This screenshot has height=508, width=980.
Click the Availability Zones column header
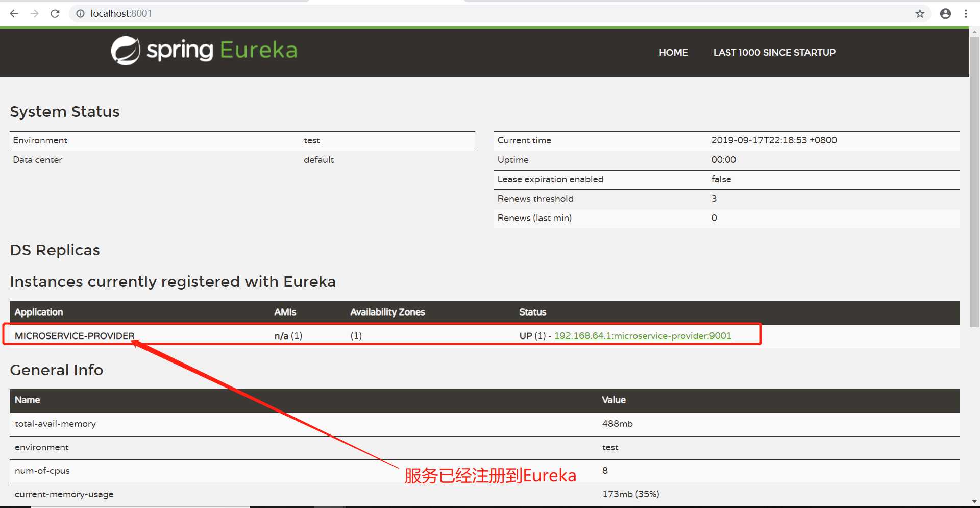[x=387, y=312]
